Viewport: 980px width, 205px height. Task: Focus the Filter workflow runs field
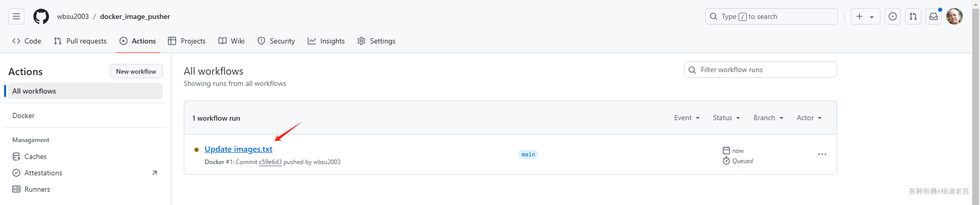click(x=761, y=70)
